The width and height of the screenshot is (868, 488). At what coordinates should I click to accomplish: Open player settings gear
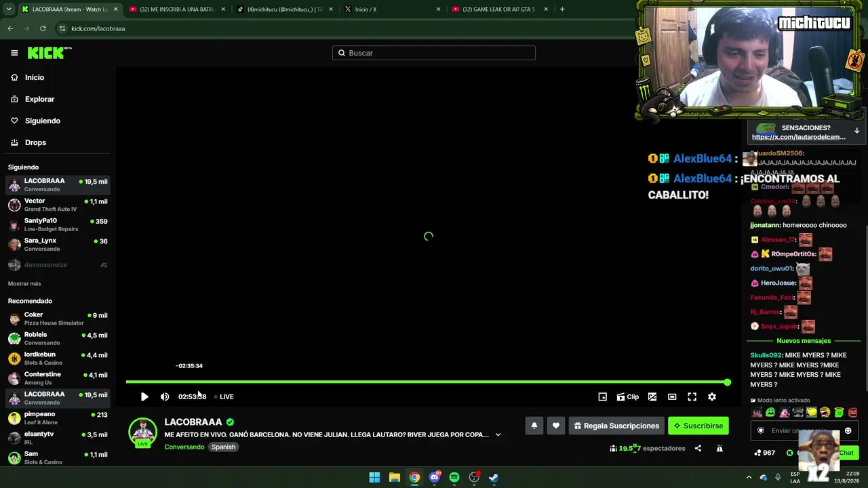(712, 397)
